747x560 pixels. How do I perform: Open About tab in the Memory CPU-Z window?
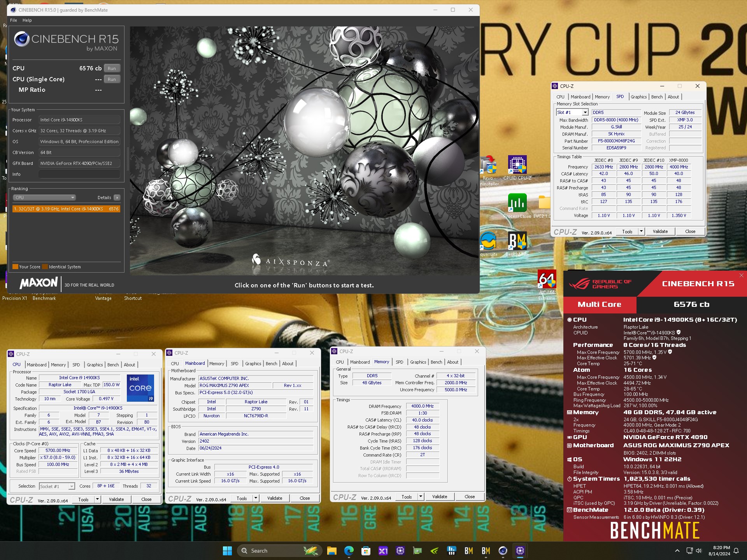452,362
